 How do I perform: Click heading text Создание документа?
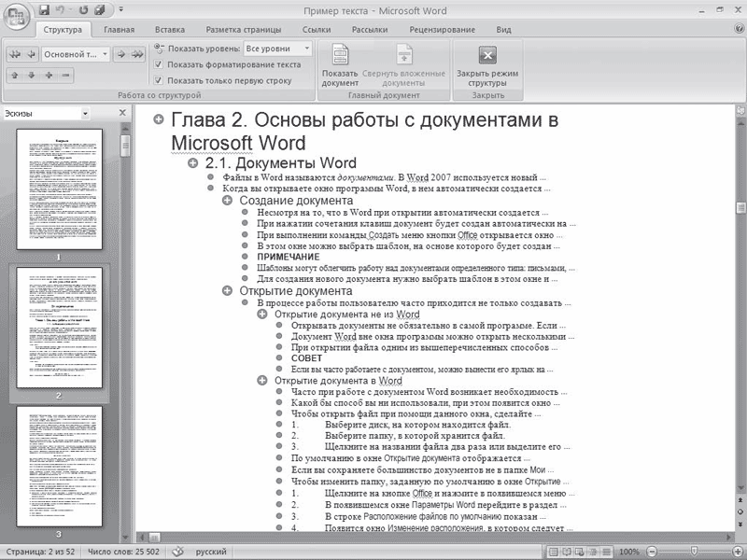pos(296,201)
